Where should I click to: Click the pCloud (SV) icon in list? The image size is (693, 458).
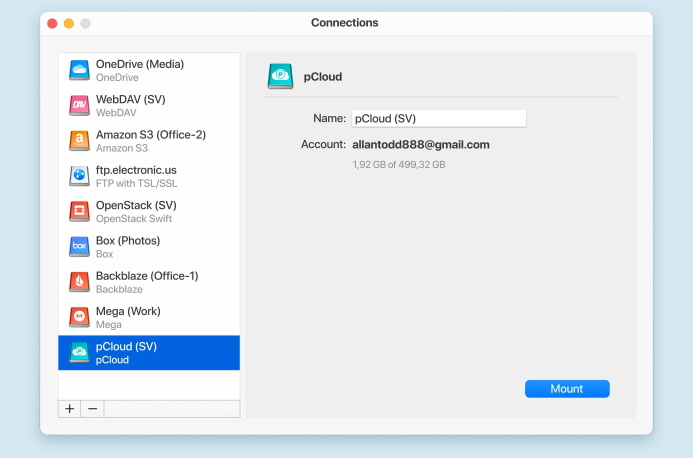80,353
